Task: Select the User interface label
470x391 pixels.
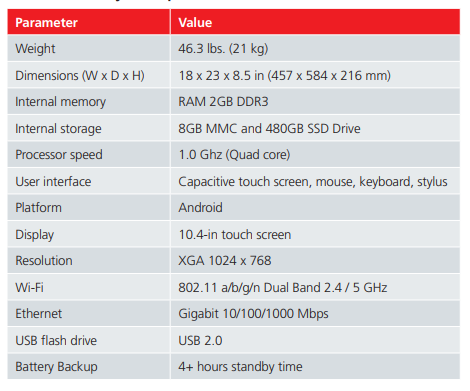Action: 53,182
